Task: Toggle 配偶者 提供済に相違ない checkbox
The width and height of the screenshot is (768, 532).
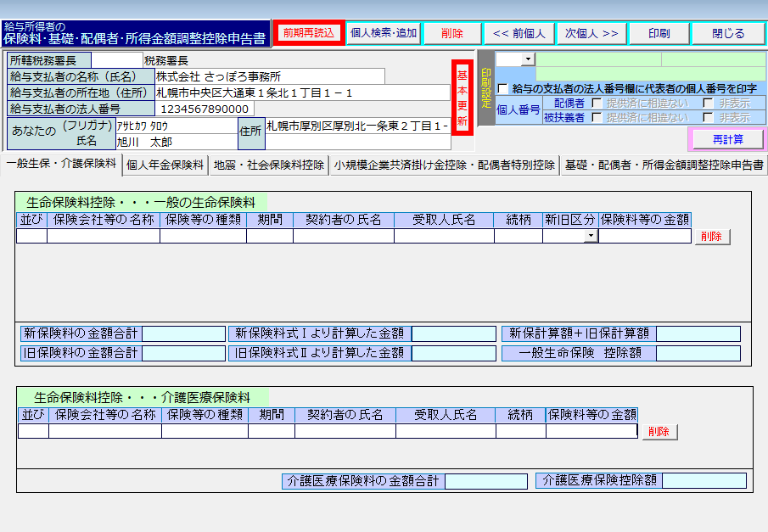Action: [596, 104]
